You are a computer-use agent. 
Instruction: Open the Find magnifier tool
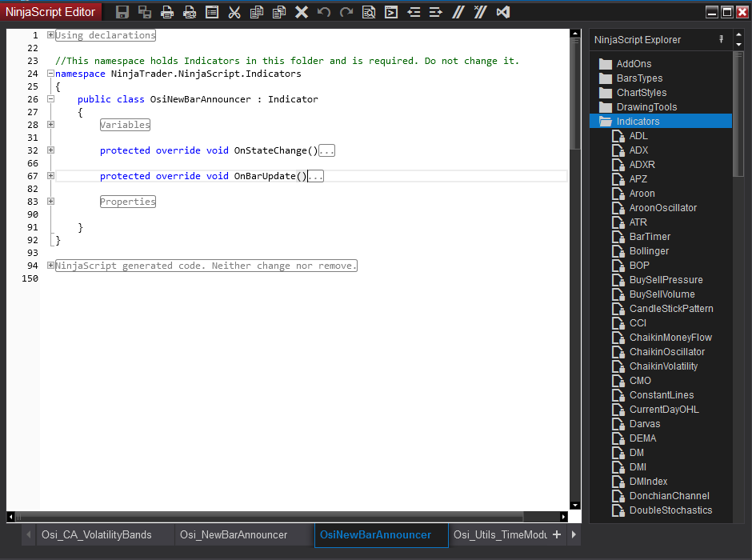(x=368, y=12)
